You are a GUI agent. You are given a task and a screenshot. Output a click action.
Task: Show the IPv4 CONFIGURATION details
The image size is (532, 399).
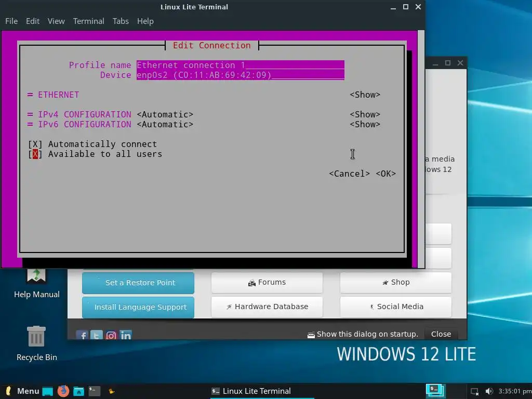[x=365, y=114]
